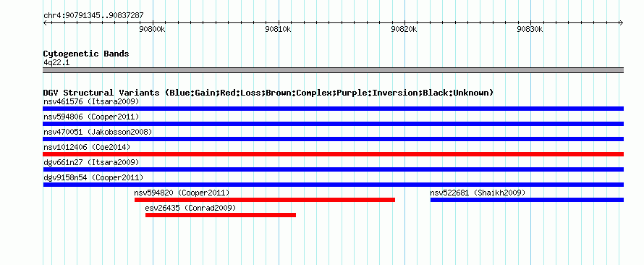Viewport: 644px width, 265px height.
Task: Click the nsv594820 (Cooper2011) label
Action: [182, 193]
